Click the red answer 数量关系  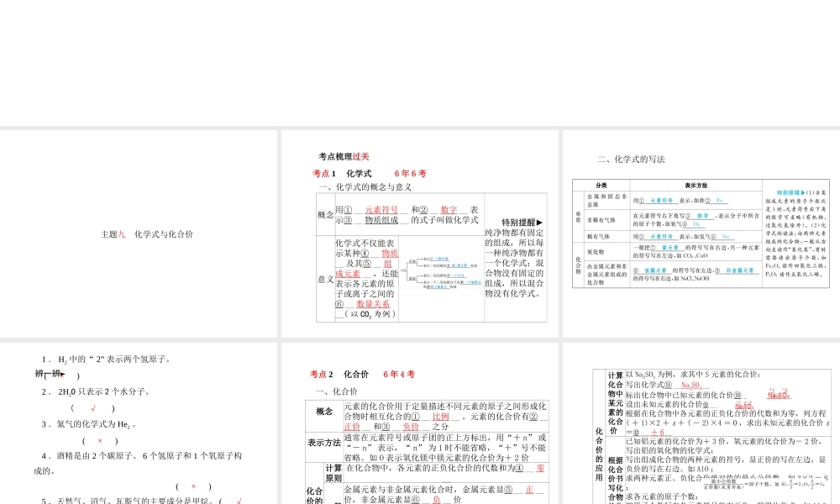(373, 304)
